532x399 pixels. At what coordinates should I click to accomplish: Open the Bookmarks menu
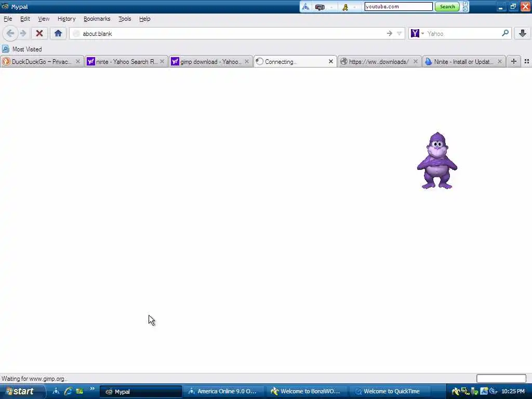click(97, 19)
